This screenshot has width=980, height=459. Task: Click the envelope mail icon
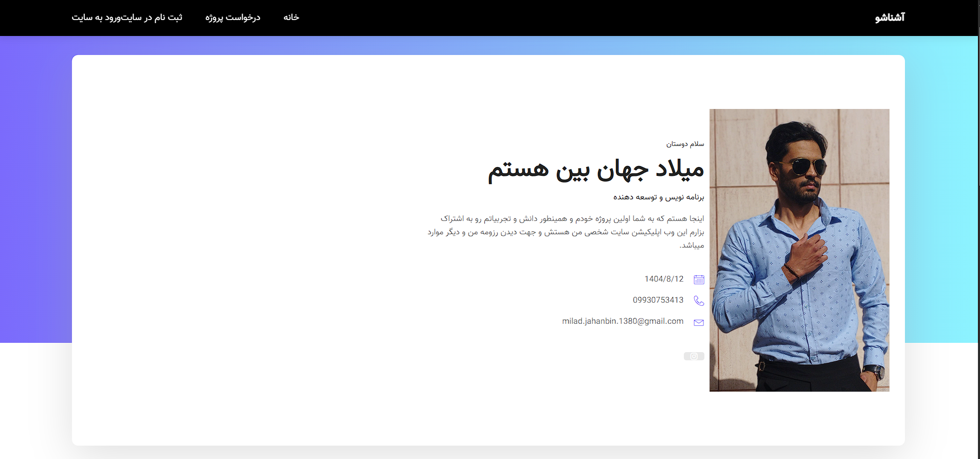pyautogui.click(x=699, y=322)
